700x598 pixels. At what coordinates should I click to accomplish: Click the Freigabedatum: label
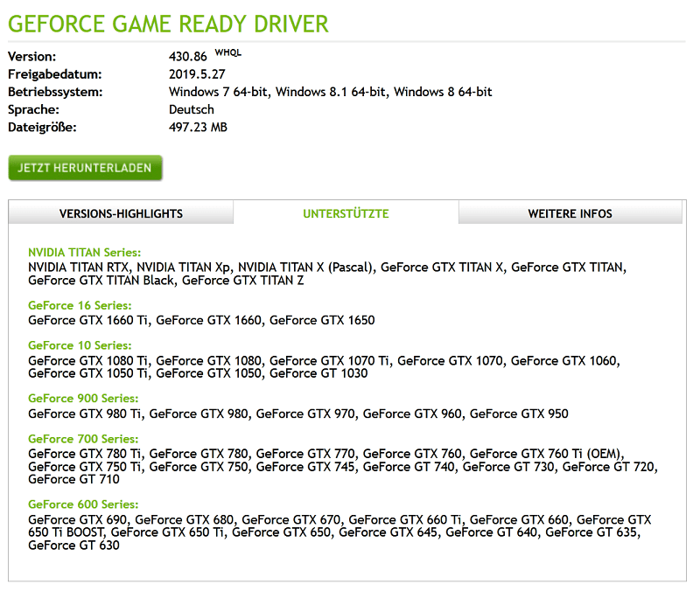tap(55, 74)
